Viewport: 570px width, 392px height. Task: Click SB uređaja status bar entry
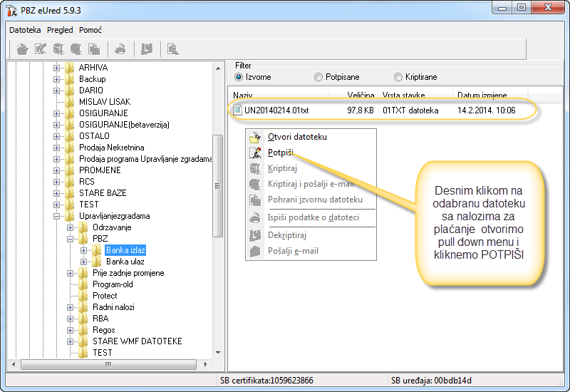pyautogui.click(x=431, y=381)
